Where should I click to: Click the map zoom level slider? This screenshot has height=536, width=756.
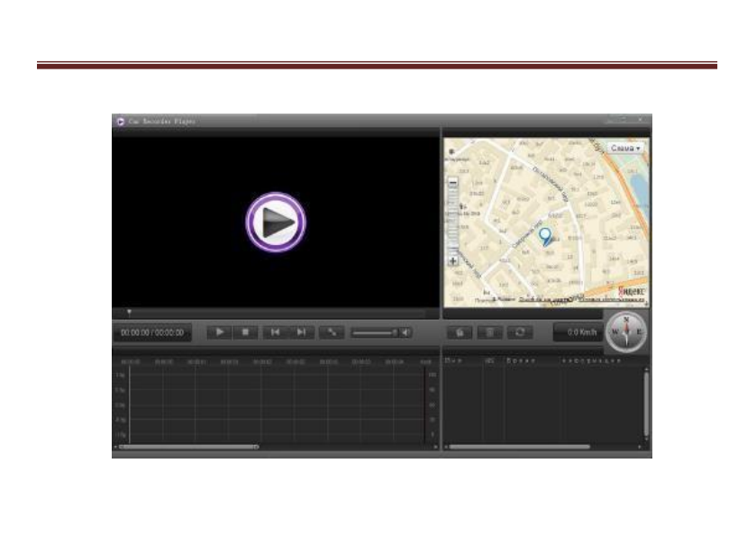[x=452, y=222]
